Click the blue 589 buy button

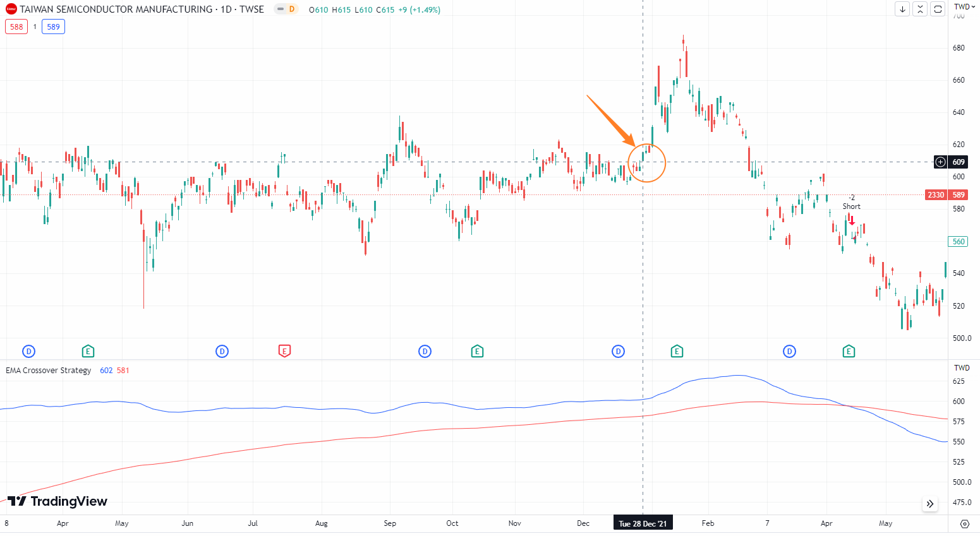click(53, 27)
